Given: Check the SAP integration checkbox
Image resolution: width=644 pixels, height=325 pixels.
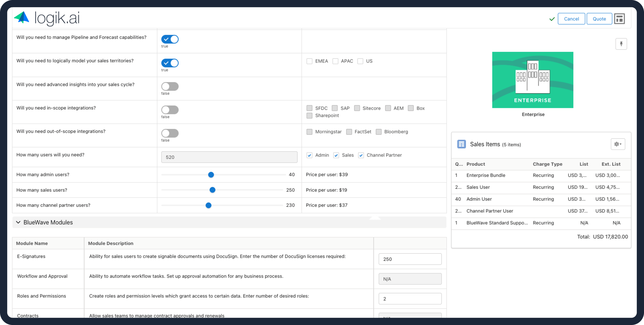Looking at the screenshot, I should click(335, 108).
